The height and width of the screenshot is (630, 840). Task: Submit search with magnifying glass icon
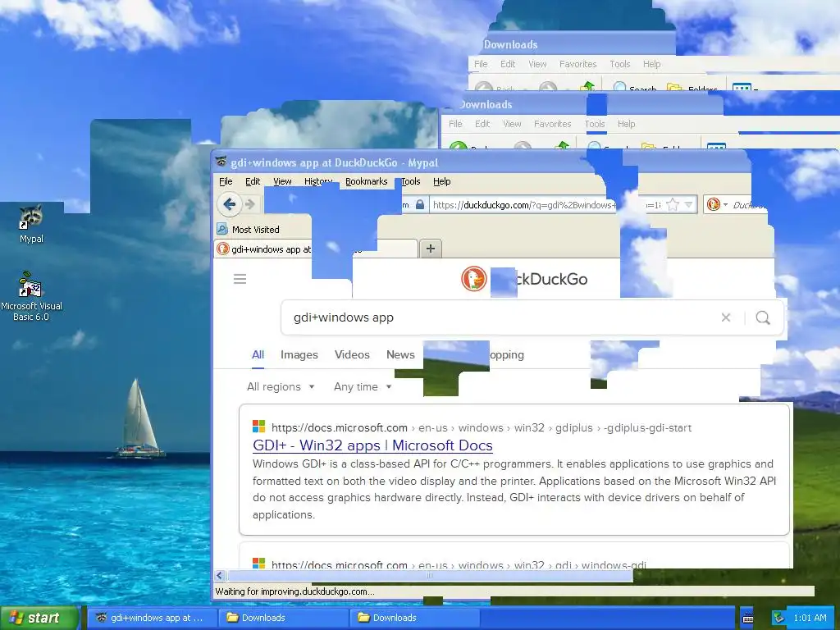[763, 317]
